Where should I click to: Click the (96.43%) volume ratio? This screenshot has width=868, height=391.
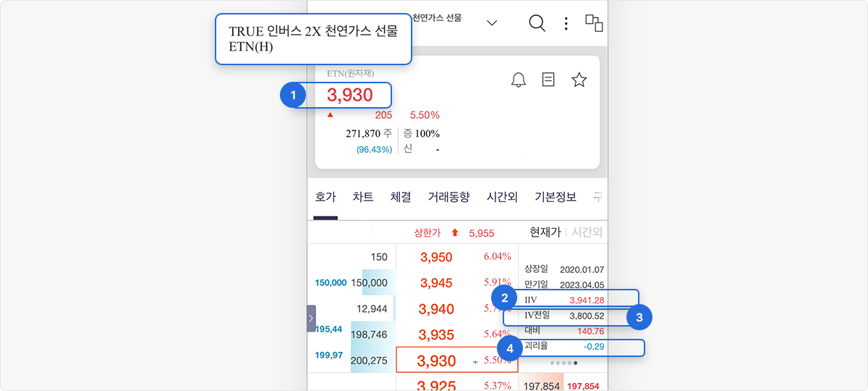(x=374, y=149)
